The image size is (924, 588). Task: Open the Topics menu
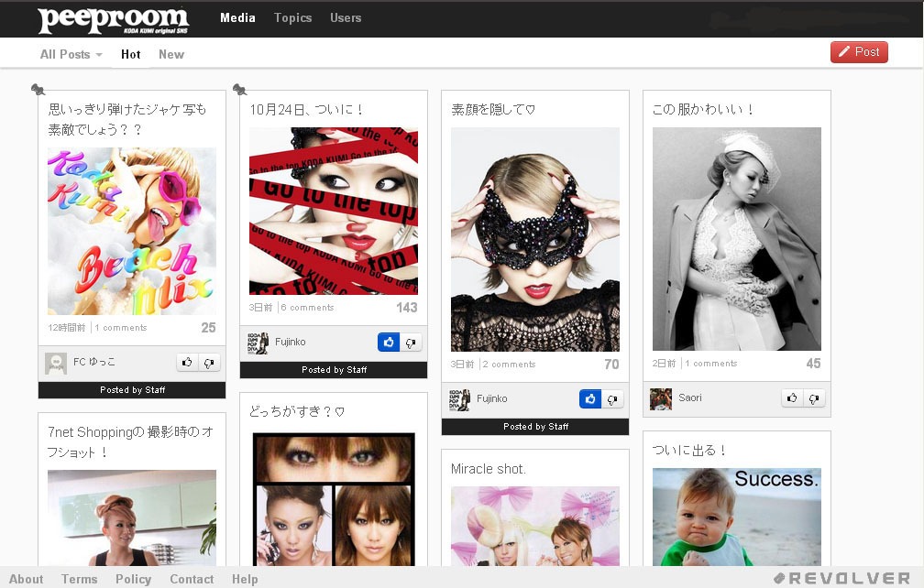[292, 17]
